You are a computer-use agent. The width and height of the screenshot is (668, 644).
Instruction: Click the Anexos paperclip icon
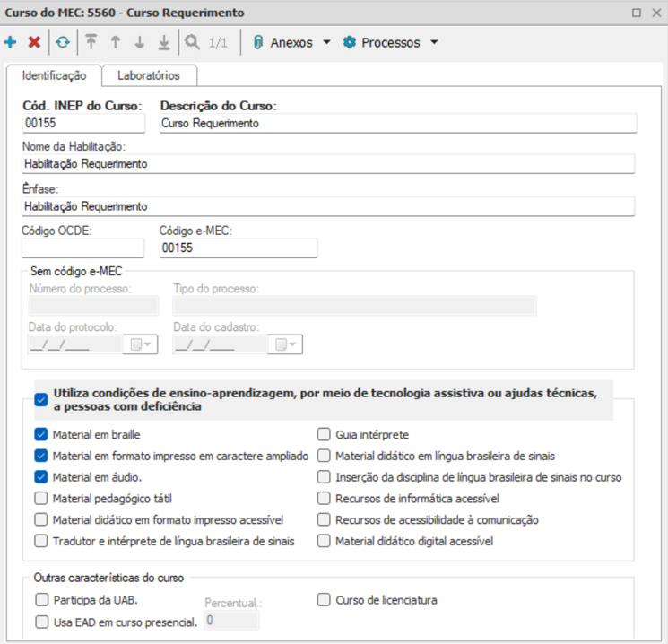257,42
